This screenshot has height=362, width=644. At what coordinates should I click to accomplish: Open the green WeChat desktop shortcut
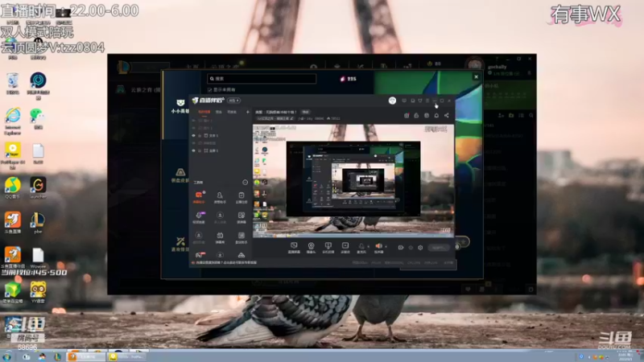(x=38, y=119)
